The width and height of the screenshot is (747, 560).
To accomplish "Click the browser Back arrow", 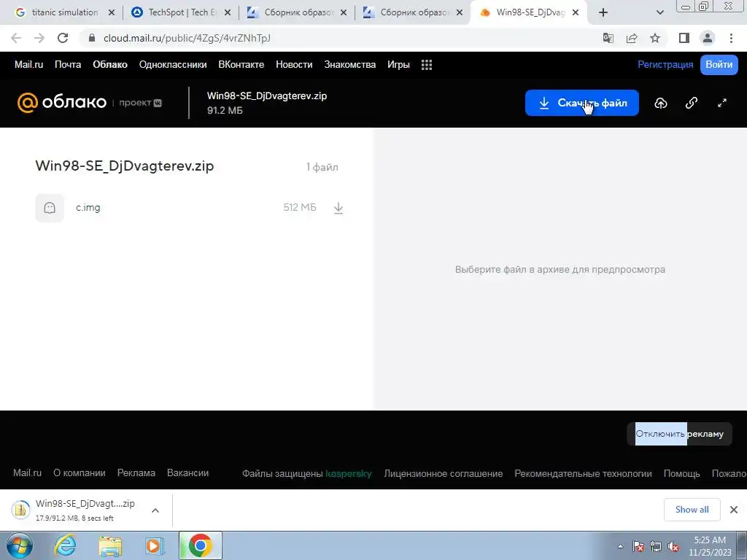I will coord(16,38).
